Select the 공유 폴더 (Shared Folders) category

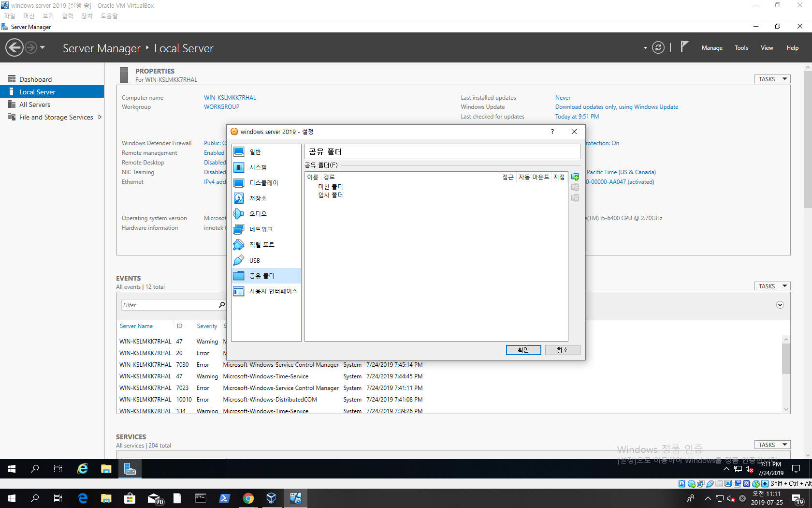pos(266,276)
